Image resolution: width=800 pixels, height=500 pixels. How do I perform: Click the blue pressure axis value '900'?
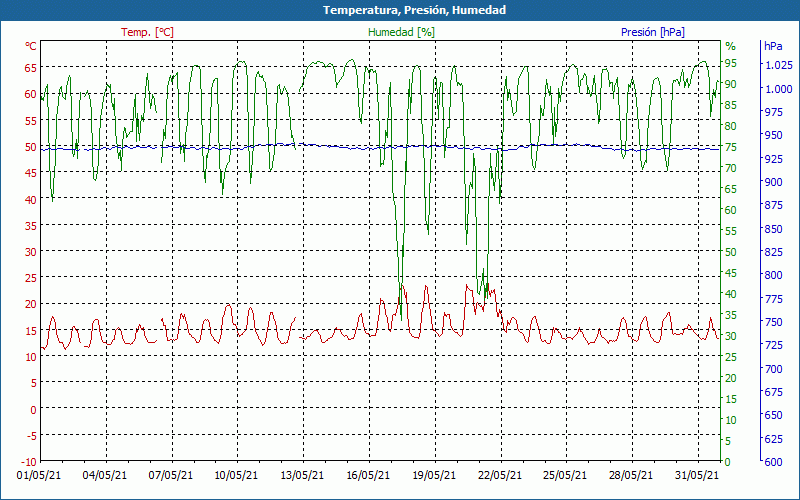tap(772, 182)
